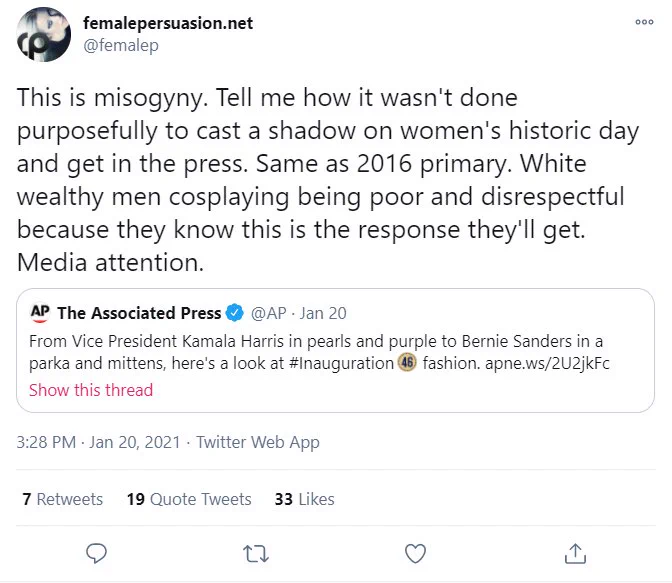Click the blue verified badge
This screenshot has height=583, width=672.
[x=234, y=313]
